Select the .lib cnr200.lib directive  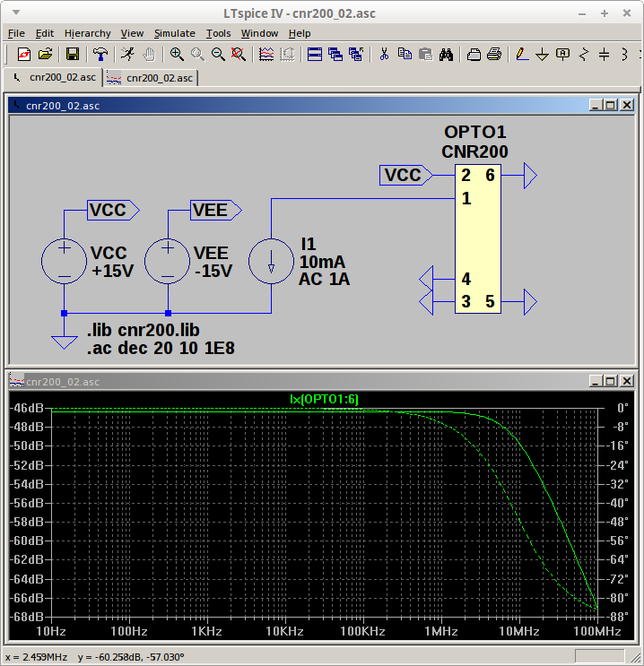(144, 330)
